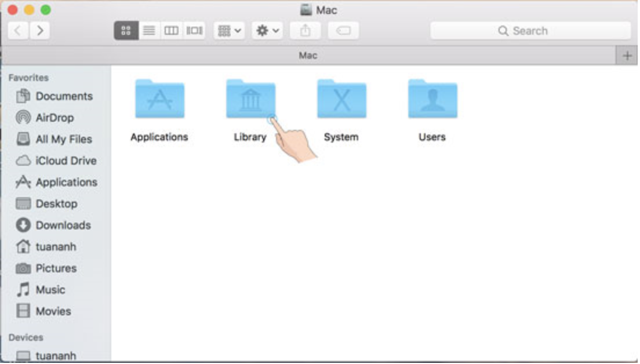This screenshot has width=640, height=364.
Task: Click the All My Files icon
Action: (x=23, y=139)
